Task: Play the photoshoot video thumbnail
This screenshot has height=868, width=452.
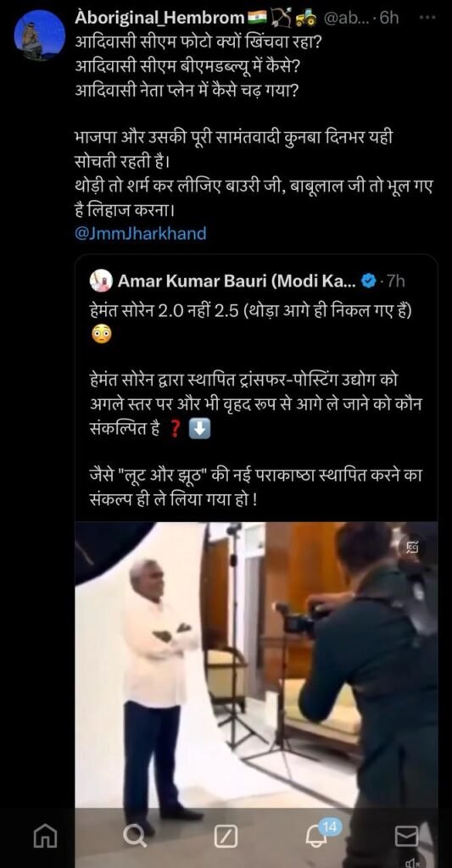Action: (x=256, y=665)
